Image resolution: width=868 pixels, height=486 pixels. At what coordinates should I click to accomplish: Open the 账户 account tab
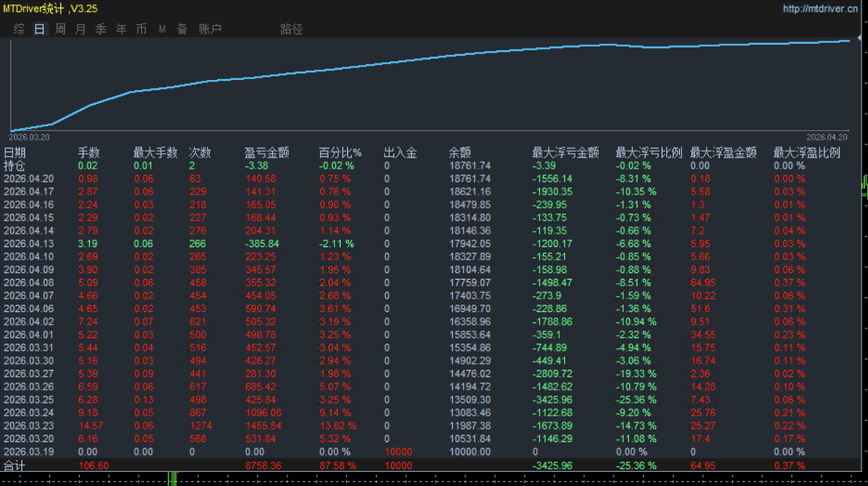[210, 29]
